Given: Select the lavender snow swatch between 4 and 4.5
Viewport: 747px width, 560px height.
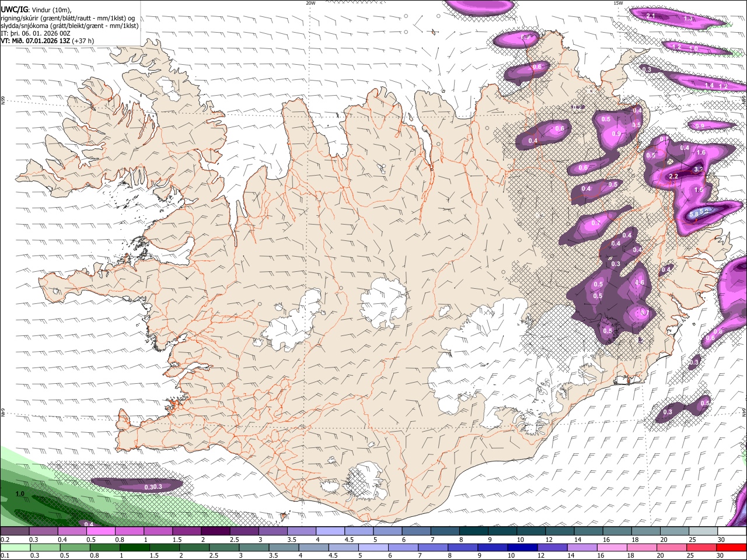Looking at the screenshot, I should tap(330, 531).
